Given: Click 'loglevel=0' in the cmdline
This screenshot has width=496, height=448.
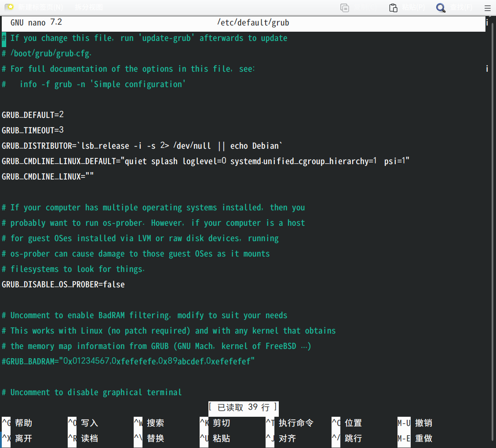Looking at the screenshot, I should click(204, 161).
